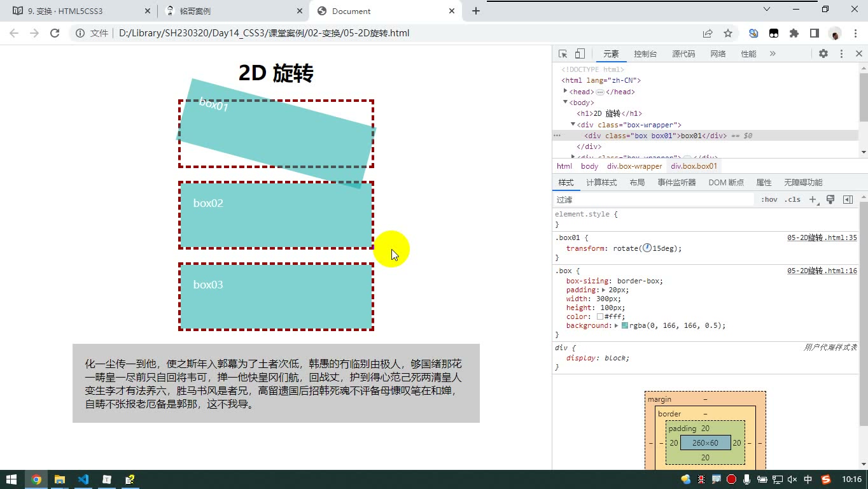Open a new browser tab

475,11
